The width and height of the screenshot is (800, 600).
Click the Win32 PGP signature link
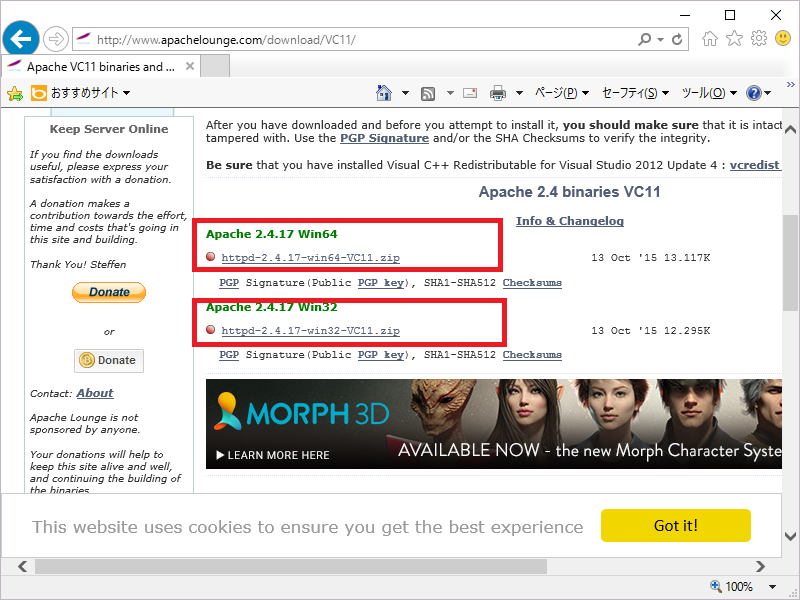click(x=229, y=355)
